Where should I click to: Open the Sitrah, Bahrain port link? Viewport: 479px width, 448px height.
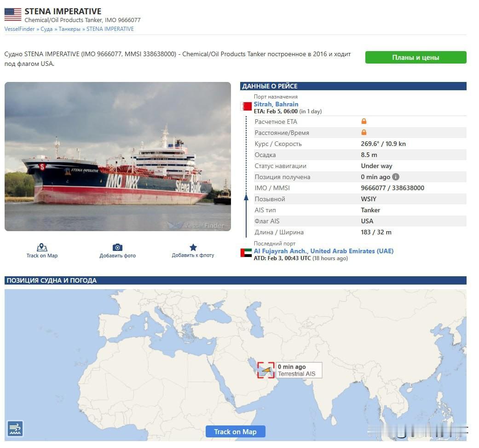[x=276, y=104]
